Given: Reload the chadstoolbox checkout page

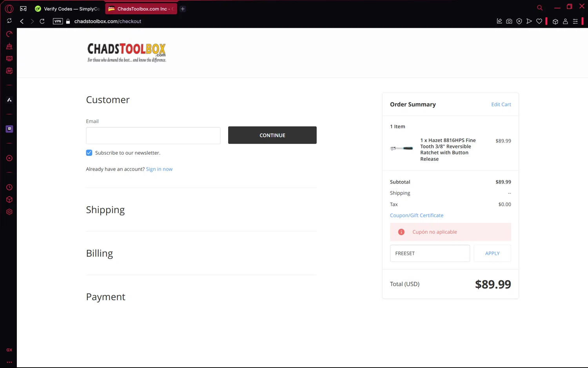Looking at the screenshot, I should pyautogui.click(x=42, y=21).
